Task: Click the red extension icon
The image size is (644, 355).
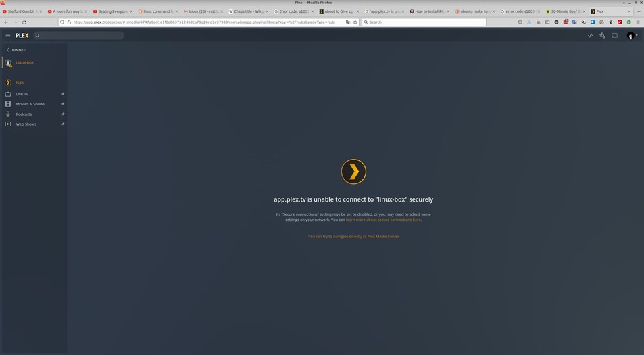Action: point(620,22)
